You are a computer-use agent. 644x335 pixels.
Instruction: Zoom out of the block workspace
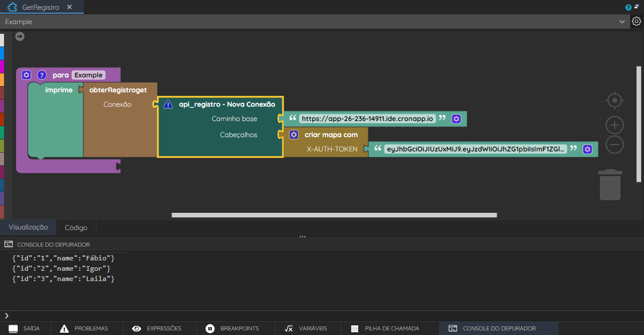(x=614, y=145)
